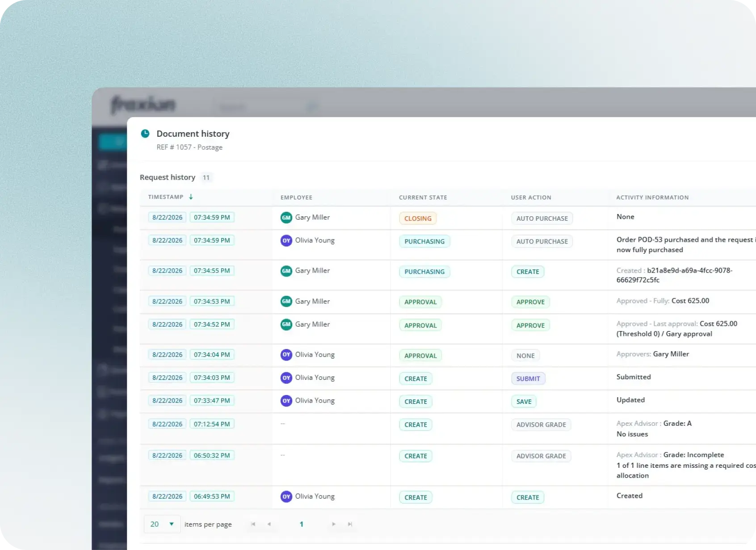Click the CURRENT STATE column header
The height and width of the screenshot is (550, 756).
pos(423,197)
